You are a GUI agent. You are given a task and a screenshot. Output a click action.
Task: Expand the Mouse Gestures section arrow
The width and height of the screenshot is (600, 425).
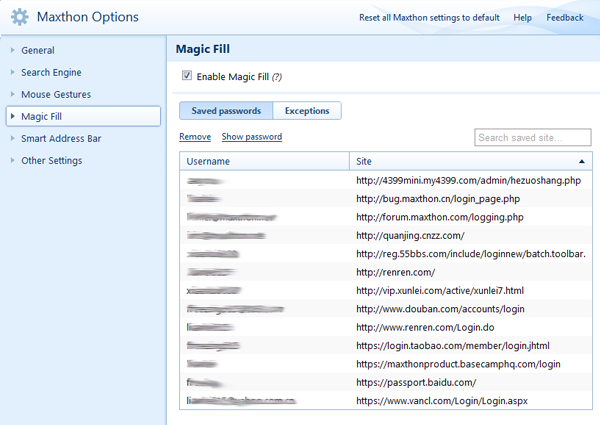[x=11, y=94]
